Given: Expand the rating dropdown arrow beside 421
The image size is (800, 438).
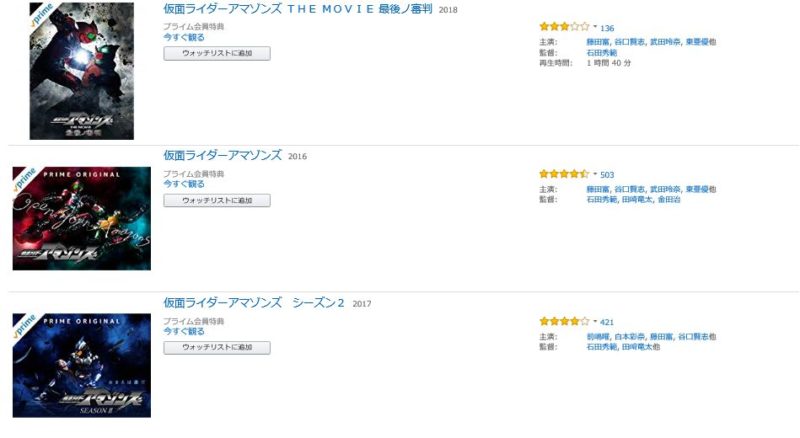Looking at the screenshot, I should point(595,321).
